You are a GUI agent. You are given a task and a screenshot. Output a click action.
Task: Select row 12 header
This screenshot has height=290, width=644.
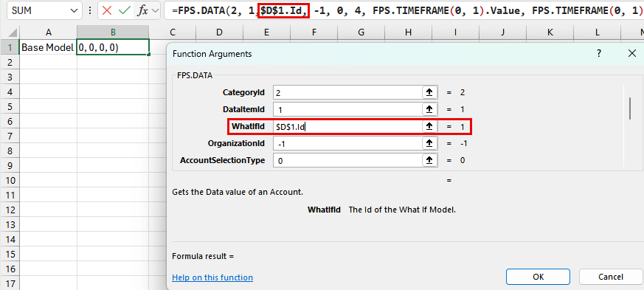tap(10, 210)
